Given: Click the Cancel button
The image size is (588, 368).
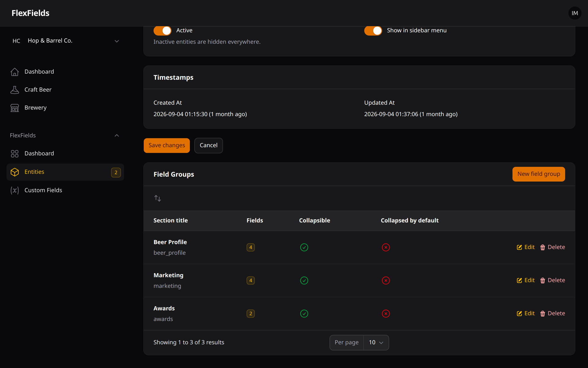Looking at the screenshot, I should pyautogui.click(x=209, y=145).
